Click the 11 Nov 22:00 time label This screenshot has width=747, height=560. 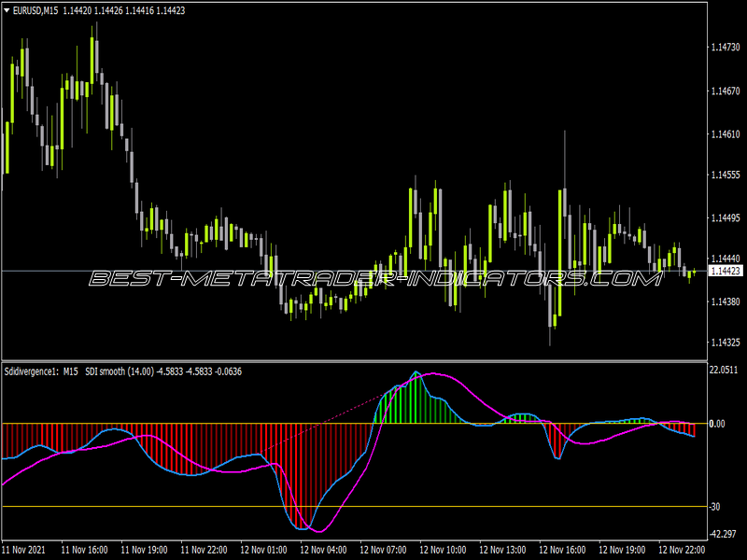point(204,550)
